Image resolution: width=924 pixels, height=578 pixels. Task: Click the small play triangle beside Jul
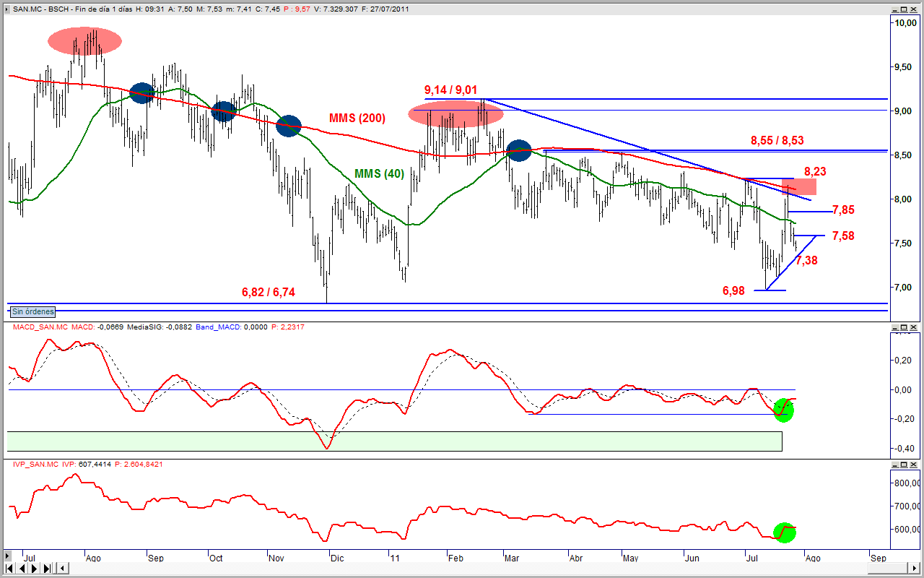pos(8,556)
